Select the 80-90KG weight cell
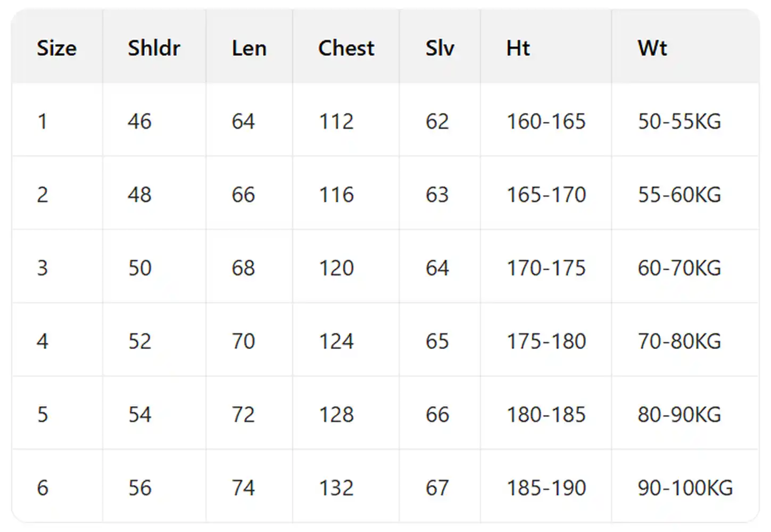Image resolution: width=771 pixels, height=532 pixels. pyautogui.click(x=679, y=415)
